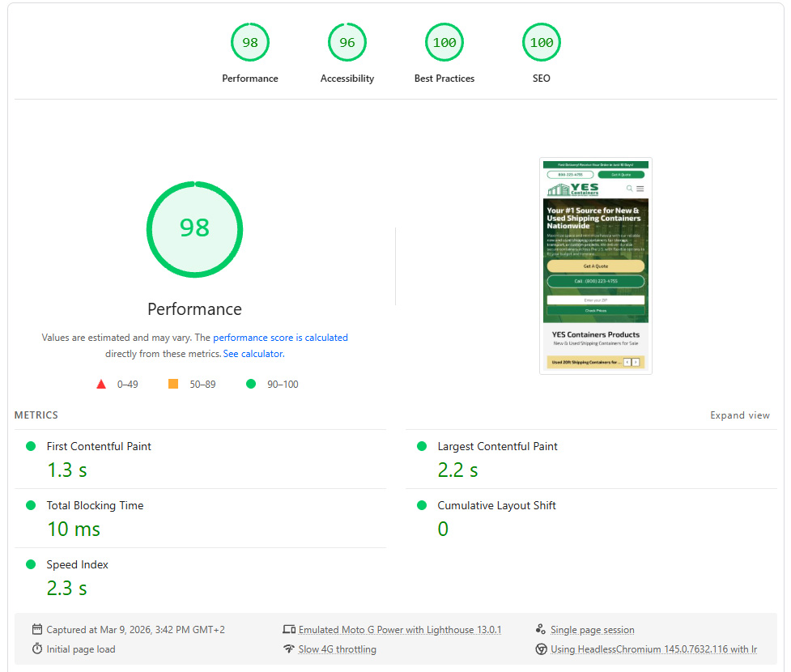Click the Chromium icon beside HeadlessChromium
The height and width of the screenshot is (672, 791).
click(541, 649)
